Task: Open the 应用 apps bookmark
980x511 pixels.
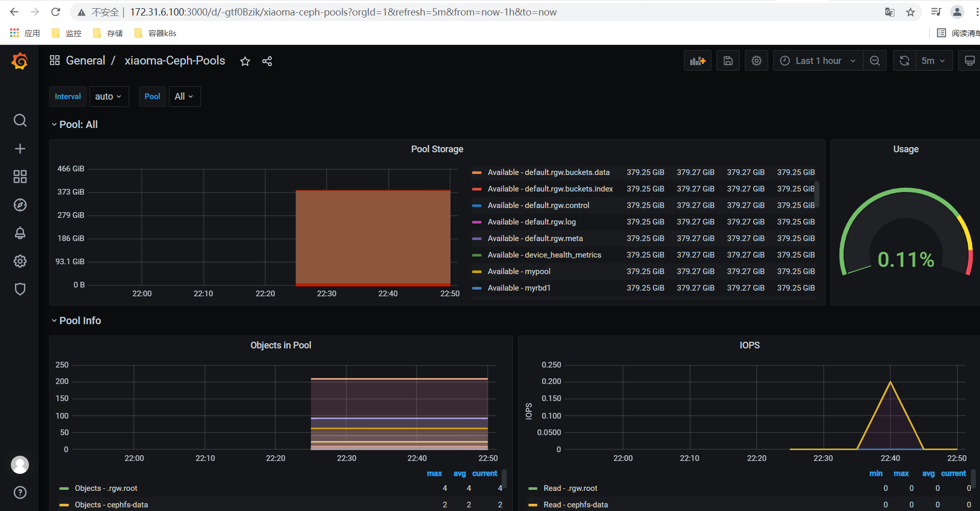Action: click(x=25, y=33)
